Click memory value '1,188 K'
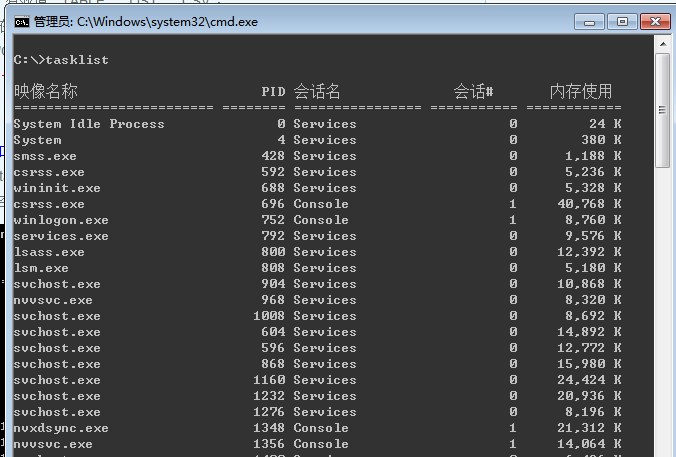 click(593, 156)
